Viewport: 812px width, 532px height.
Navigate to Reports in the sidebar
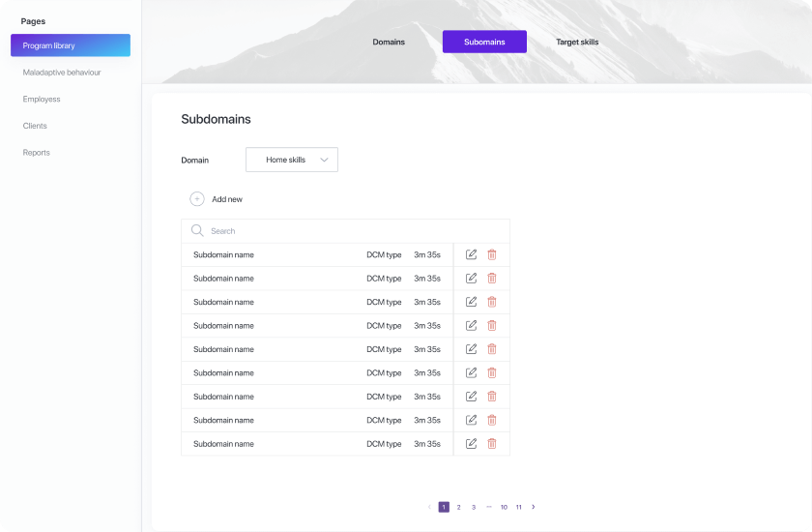pyautogui.click(x=37, y=153)
